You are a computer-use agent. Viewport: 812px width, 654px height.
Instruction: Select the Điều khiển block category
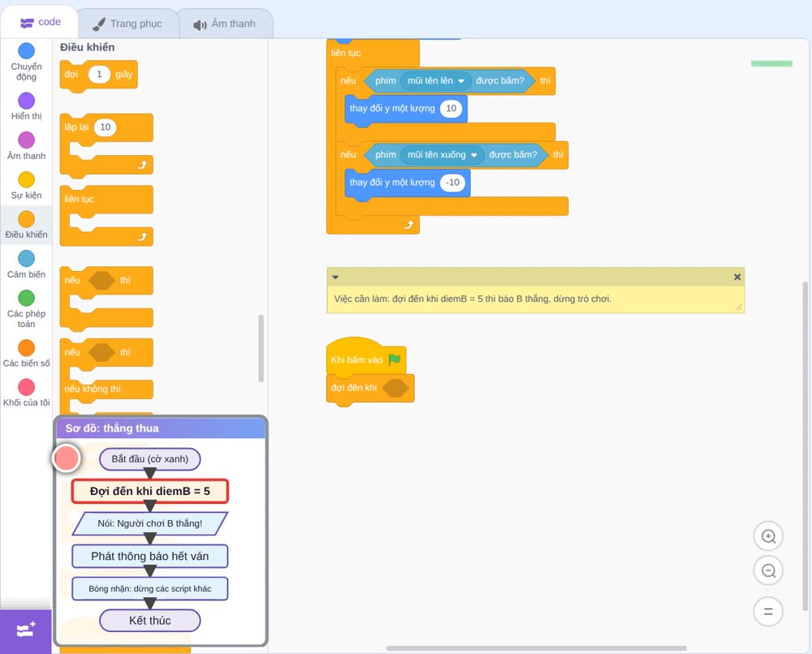(x=26, y=225)
